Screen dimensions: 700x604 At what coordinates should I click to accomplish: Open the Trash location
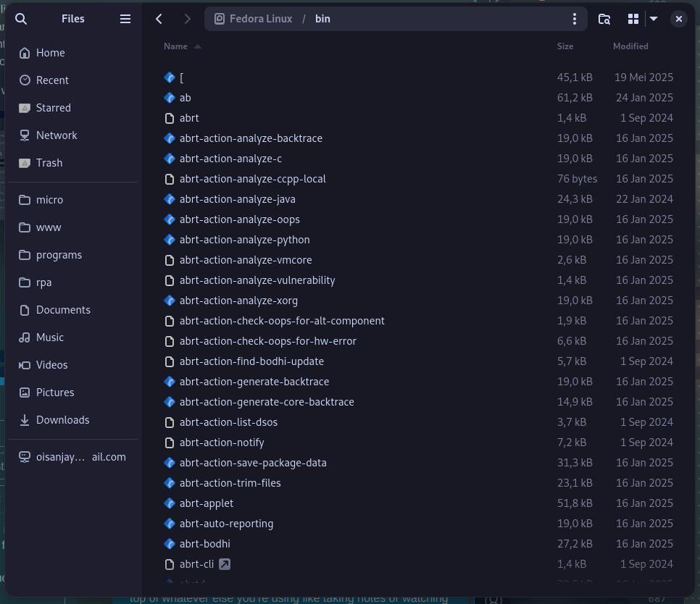click(x=49, y=163)
